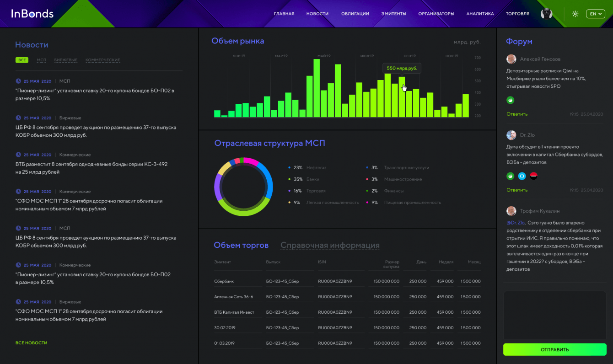Click Алексей Генозов's forum avatar

pos(511,59)
